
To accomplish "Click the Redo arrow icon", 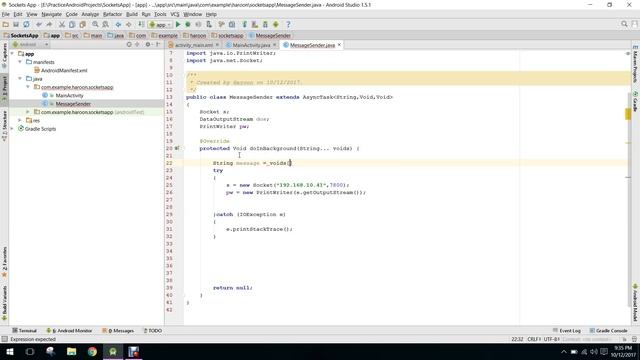I will pos(49,24).
